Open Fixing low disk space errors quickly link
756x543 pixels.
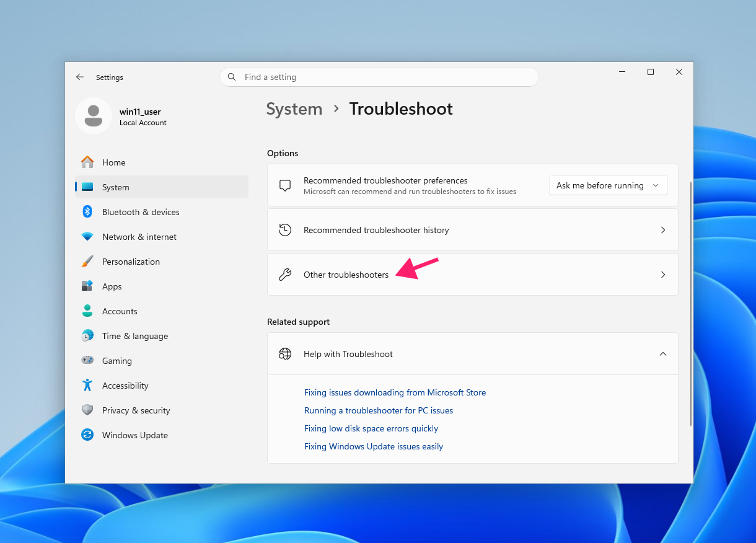click(371, 428)
